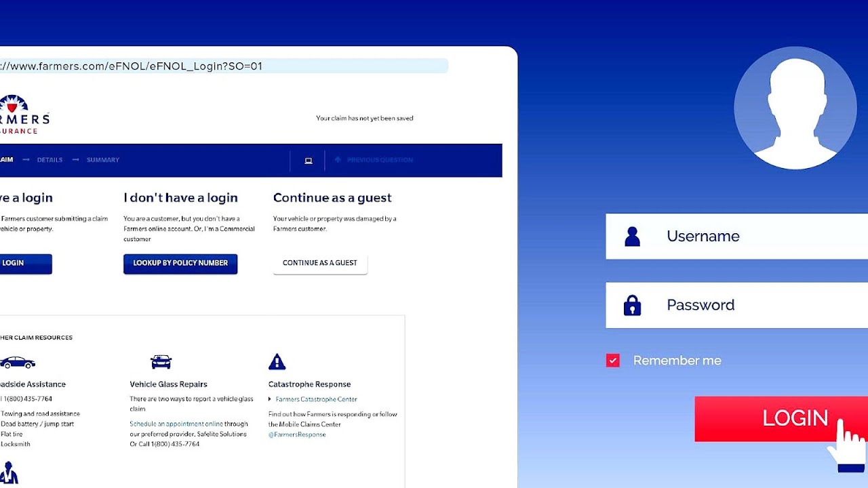Click the 'Remember me' label text
Screen dimensions: 868x488
click(x=677, y=361)
